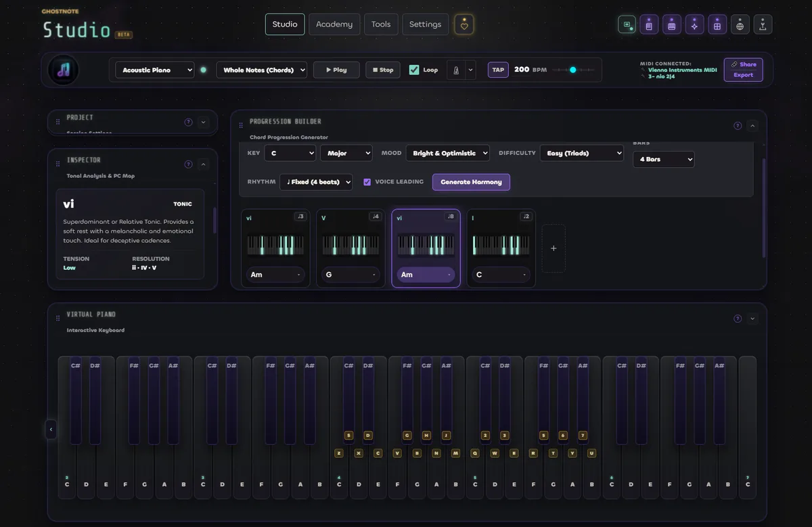Viewport: 812px width, 527px height.
Task: Click the Virtual Piano drag handle
Action: (58, 319)
